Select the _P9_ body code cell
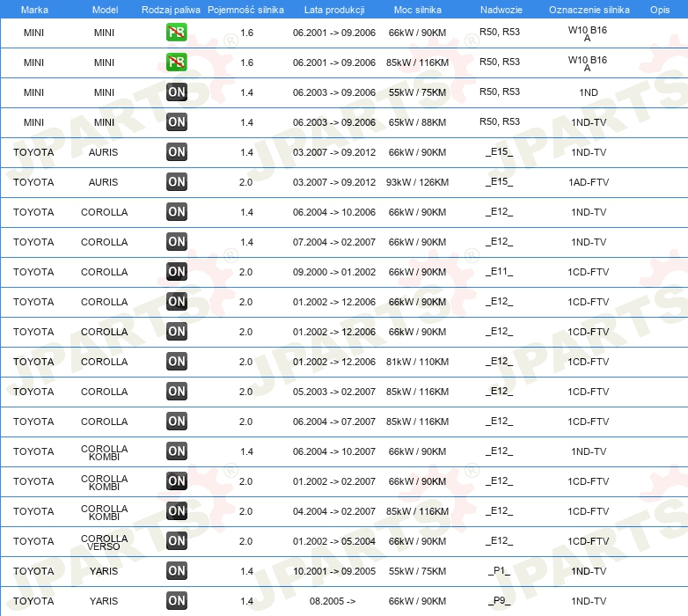 [500, 601]
